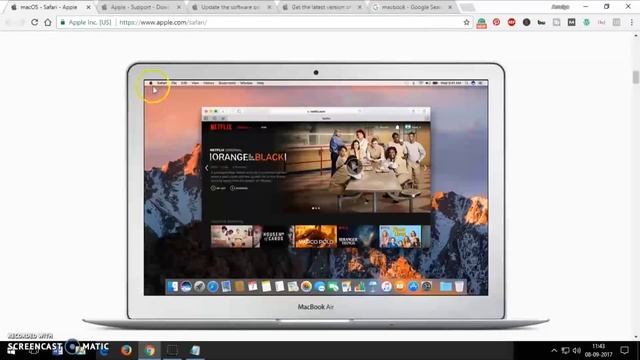Screen dimensions: 640x360
Task: Open the Action Center notifications
Action: (624, 350)
